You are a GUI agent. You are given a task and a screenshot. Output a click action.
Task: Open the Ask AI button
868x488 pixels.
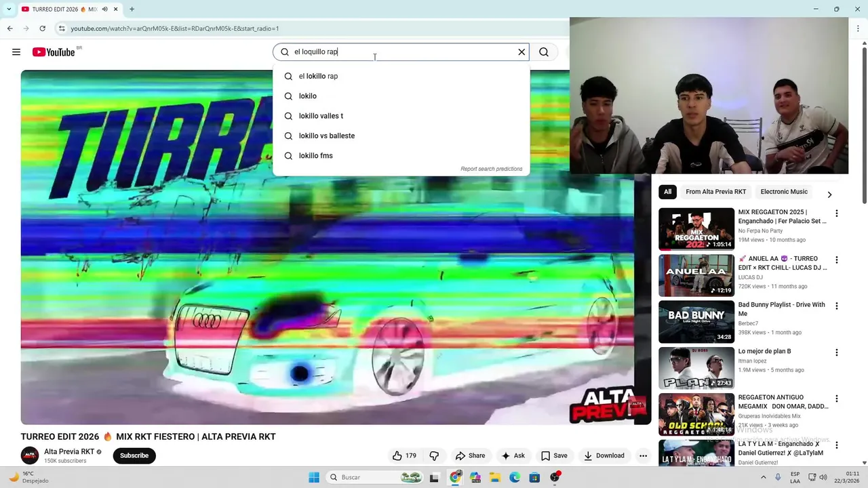tap(513, 455)
